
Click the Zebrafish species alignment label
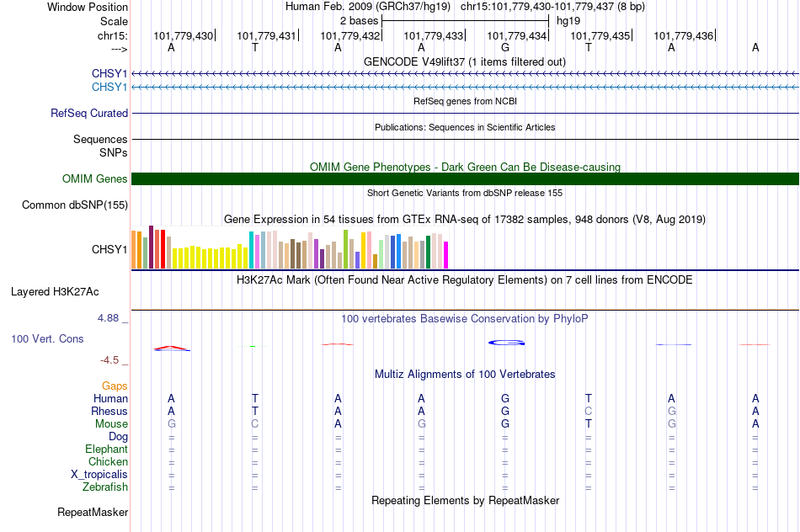point(105,487)
